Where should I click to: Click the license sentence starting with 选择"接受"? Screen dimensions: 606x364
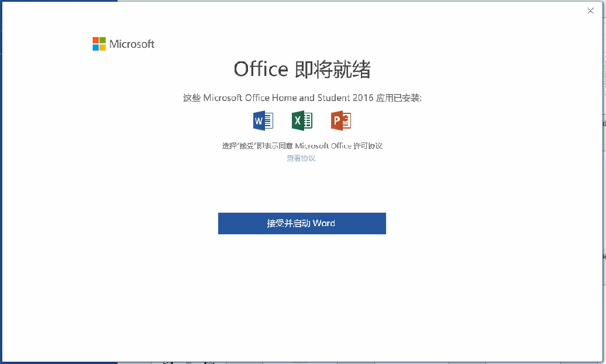(302, 145)
